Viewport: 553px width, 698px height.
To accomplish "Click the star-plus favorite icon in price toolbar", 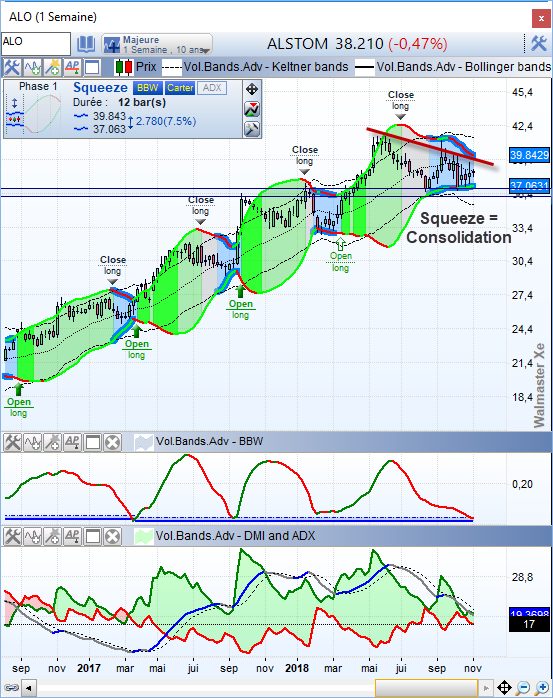I will (x=53, y=67).
